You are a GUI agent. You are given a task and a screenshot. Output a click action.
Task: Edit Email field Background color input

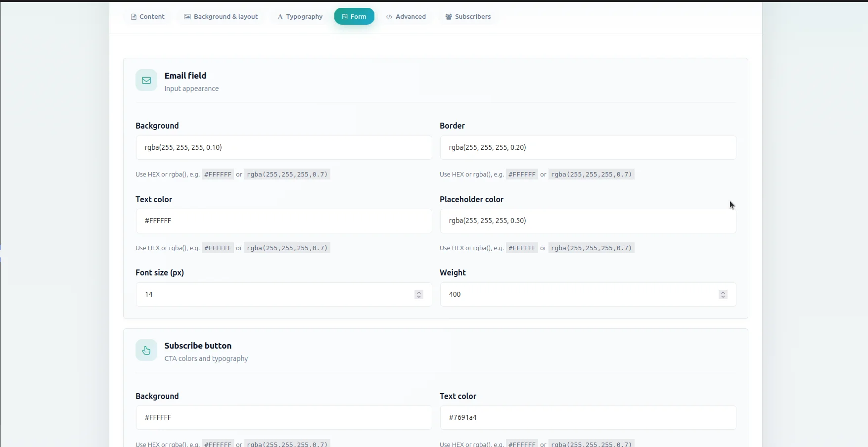pyautogui.click(x=284, y=147)
